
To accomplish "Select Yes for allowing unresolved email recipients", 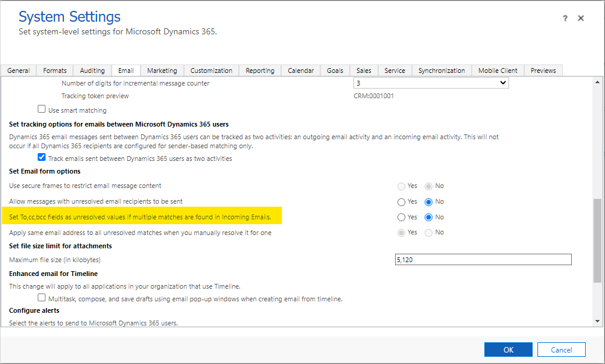I will [x=401, y=202].
